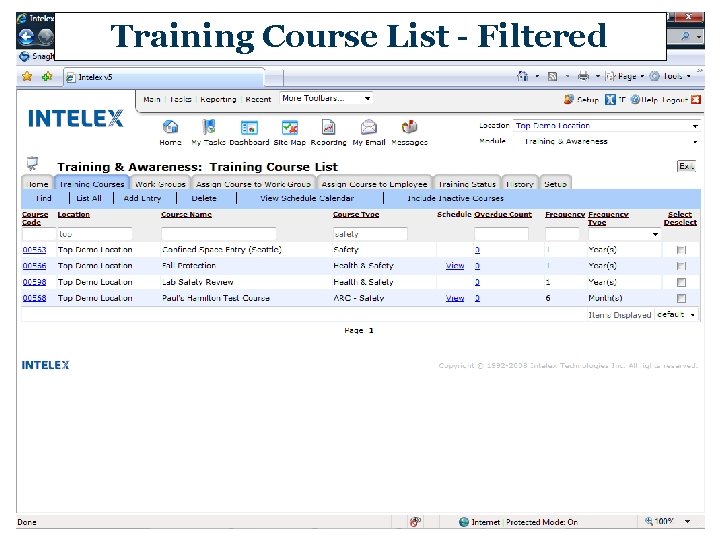Click Include Inactive Courses
The image size is (720, 540).
pos(455,198)
